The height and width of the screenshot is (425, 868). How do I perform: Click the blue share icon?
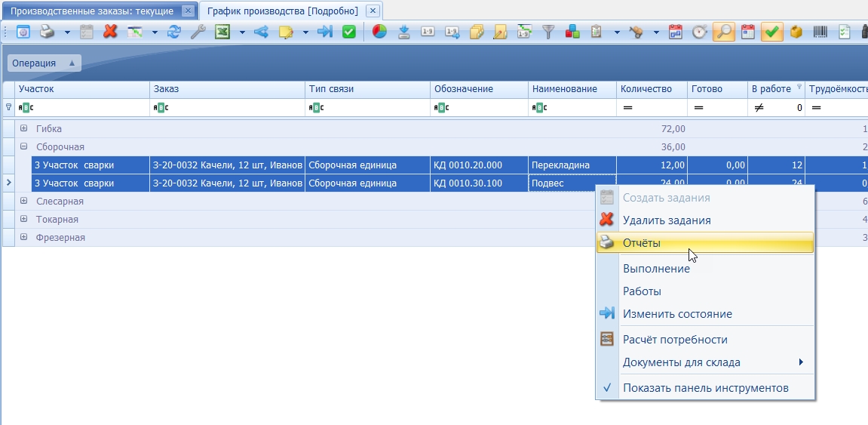click(x=261, y=32)
